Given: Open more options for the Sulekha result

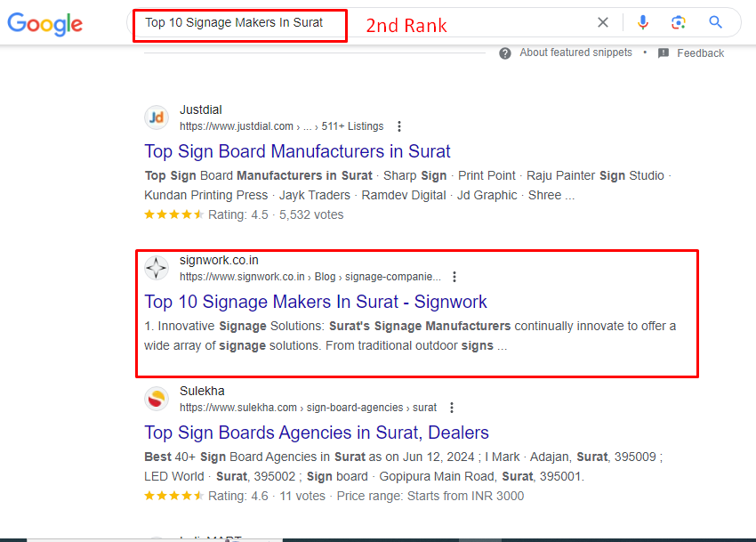Looking at the screenshot, I should (452, 408).
